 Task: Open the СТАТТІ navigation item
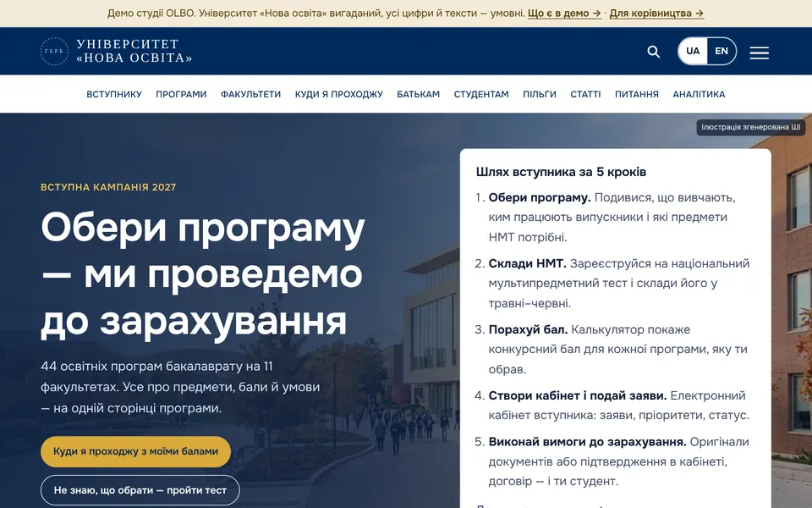(x=585, y=94)
